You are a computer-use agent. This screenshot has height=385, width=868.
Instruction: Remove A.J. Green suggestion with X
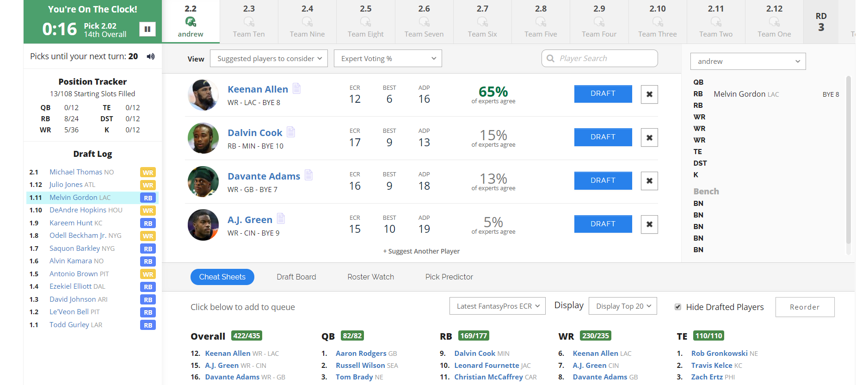[649, 224]
